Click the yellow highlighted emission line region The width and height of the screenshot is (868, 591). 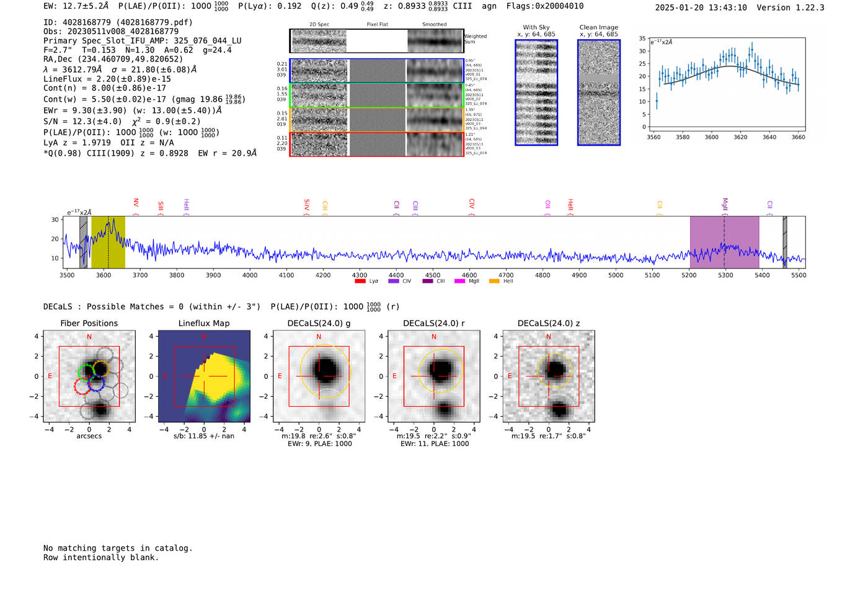pos(108,242)
